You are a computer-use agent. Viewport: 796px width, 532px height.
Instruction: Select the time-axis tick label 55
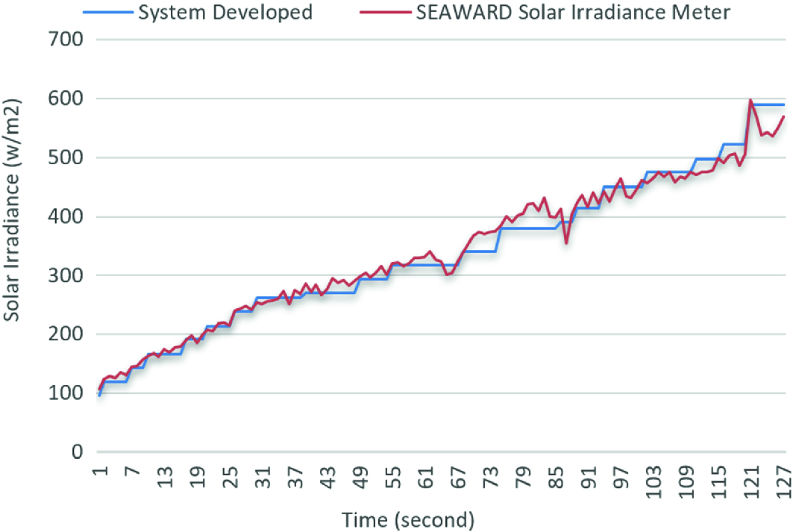[392, 476]
